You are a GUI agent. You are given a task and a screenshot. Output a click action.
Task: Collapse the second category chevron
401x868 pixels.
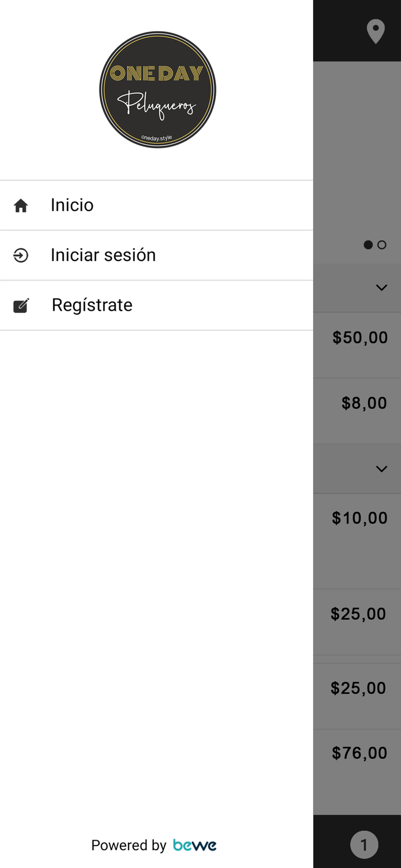click(381, 469)
